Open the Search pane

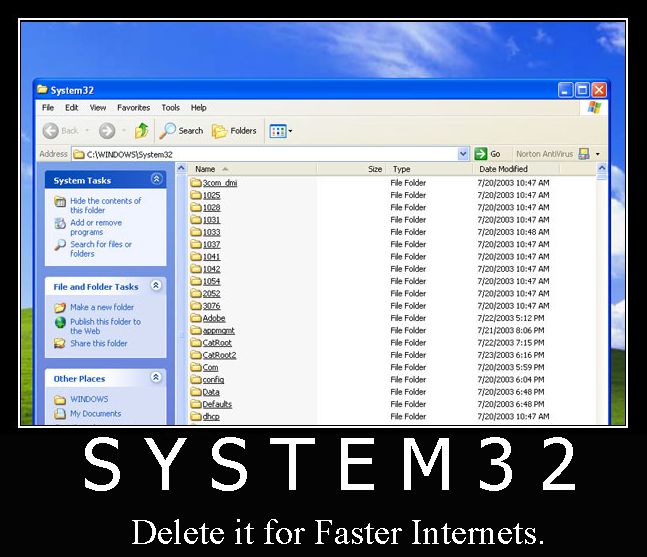pyautogui.click(x=182, y=131)
